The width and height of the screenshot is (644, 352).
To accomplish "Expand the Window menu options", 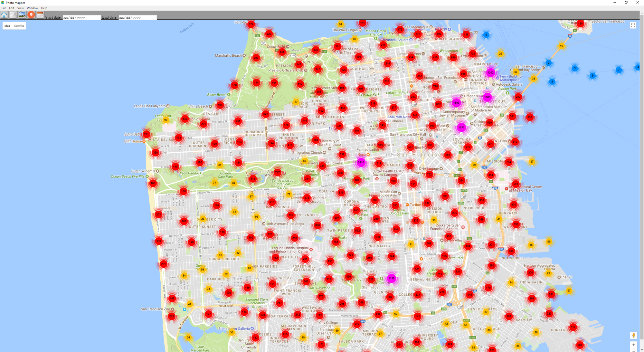I will [32, 8].
